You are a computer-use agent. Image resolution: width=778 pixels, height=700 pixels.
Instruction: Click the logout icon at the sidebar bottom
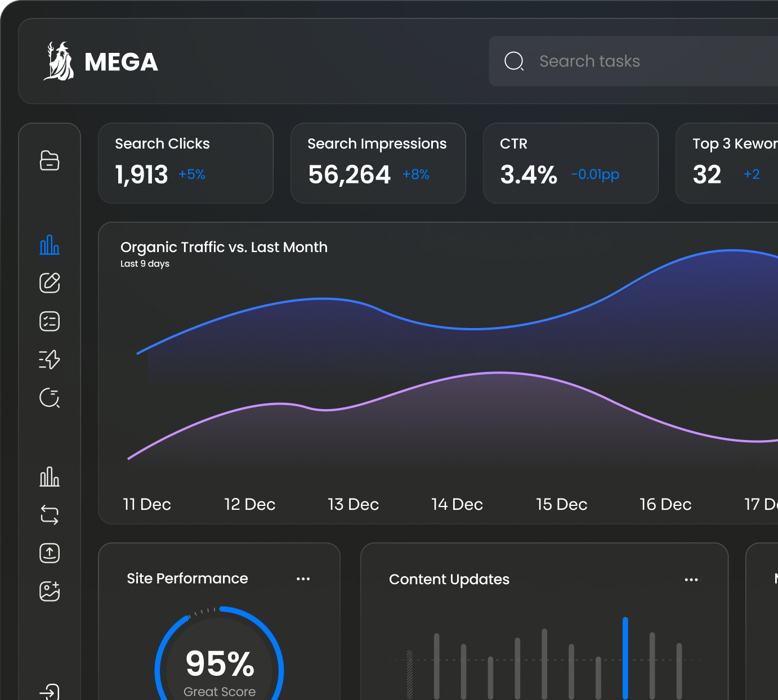pyautogui.click(x=50, y=692)
